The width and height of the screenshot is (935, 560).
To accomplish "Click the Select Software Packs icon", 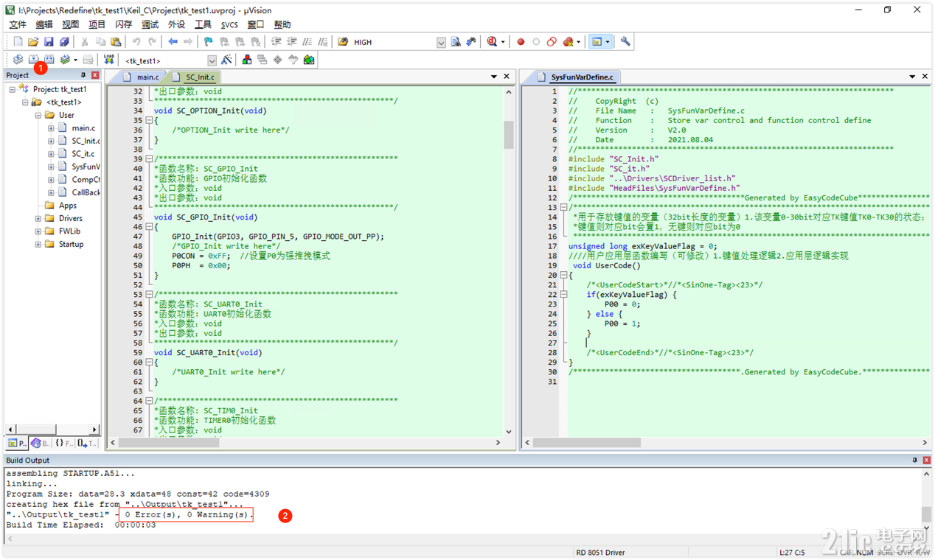I will (x=293, y=60).
